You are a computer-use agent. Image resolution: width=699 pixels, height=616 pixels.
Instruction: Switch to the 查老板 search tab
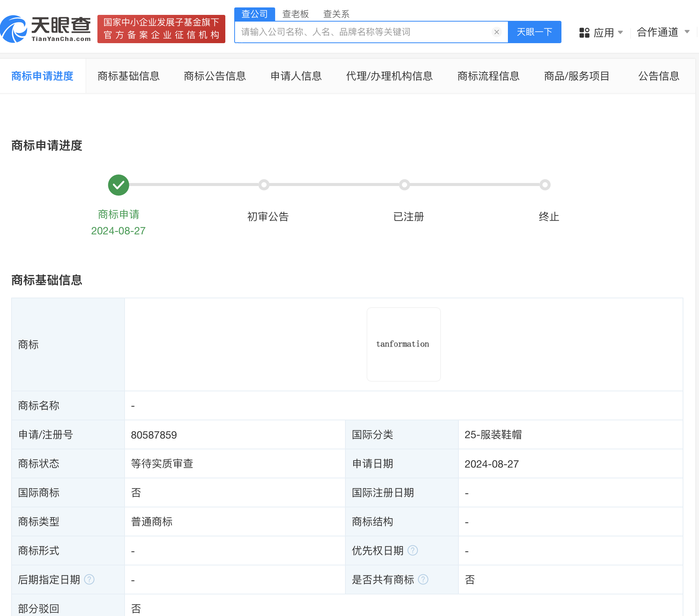click(296, 14)
